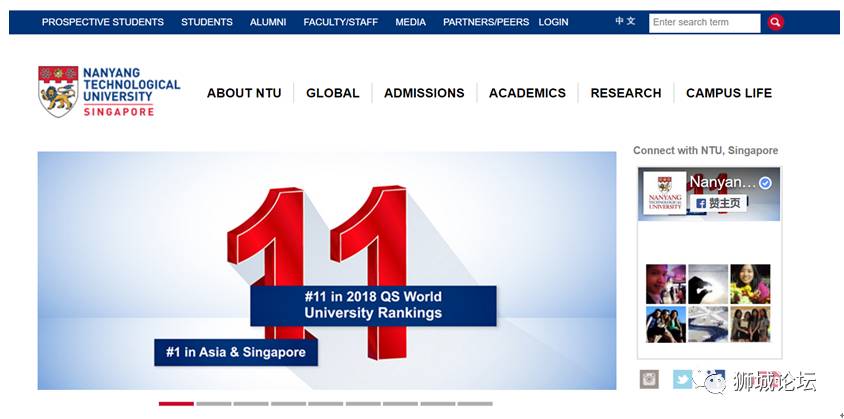Open the LOGIN link in top bar
Image resolution: width=844 pixels, height=419 pixels.
pyautogui.click(x=553, y=22)
